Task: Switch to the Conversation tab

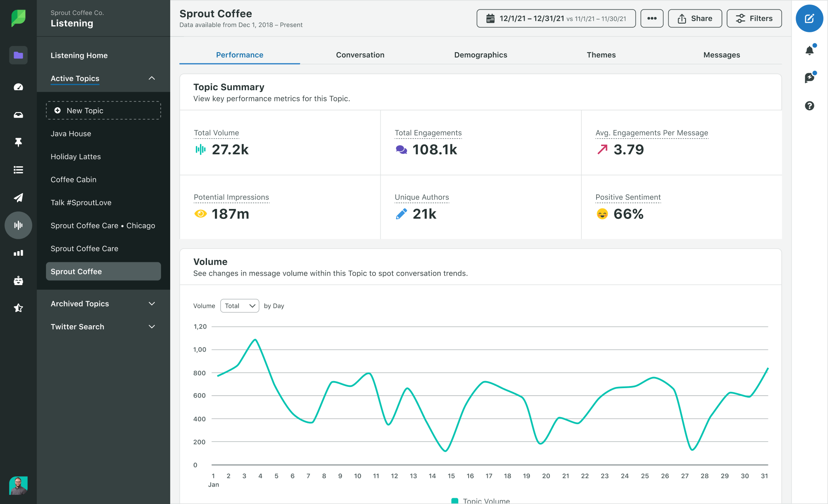Action: (x=360, y=55)
